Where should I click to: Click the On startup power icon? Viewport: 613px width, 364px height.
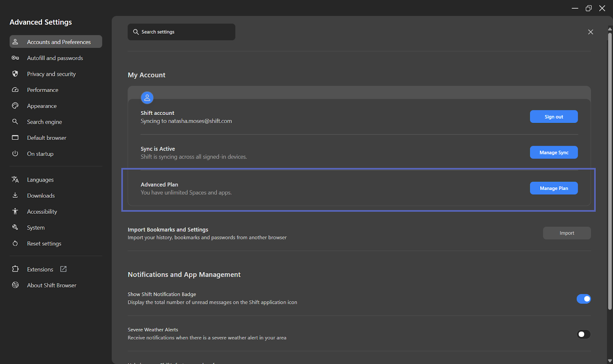point(15,154)
